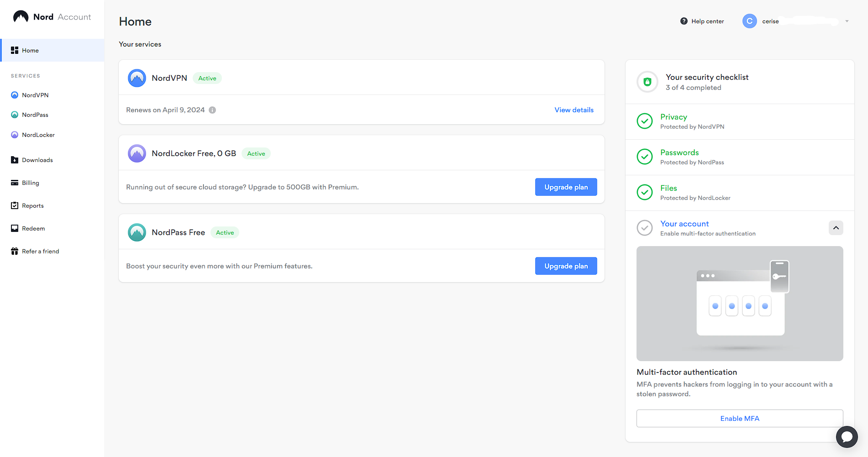Screen dimensions: 868x457
Task: Go to NordPass in sidebar
Action: (x=35, y=115)
